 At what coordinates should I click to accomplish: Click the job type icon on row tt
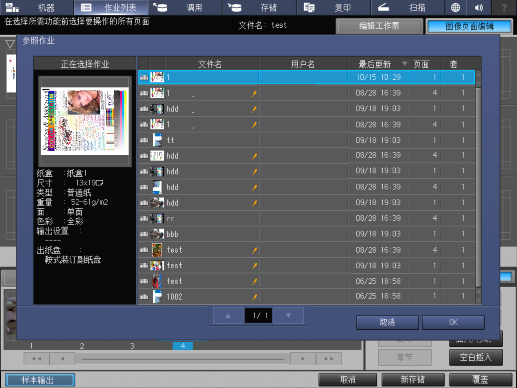144,140
